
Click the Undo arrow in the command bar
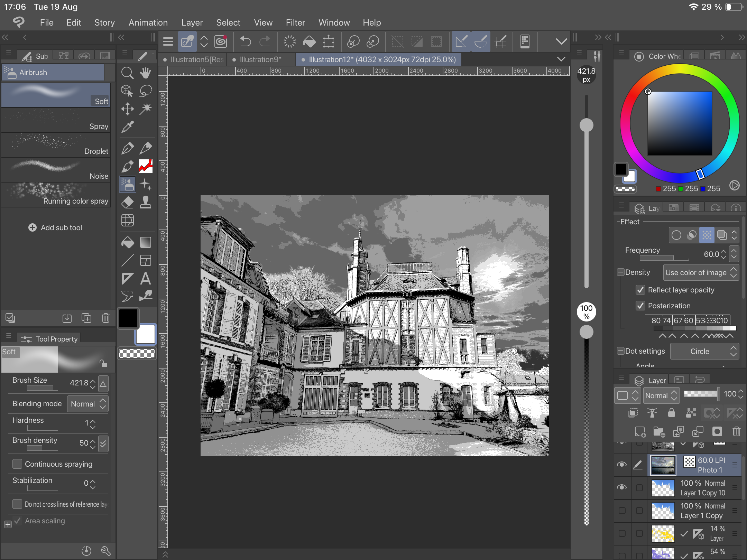click(246, 41)
